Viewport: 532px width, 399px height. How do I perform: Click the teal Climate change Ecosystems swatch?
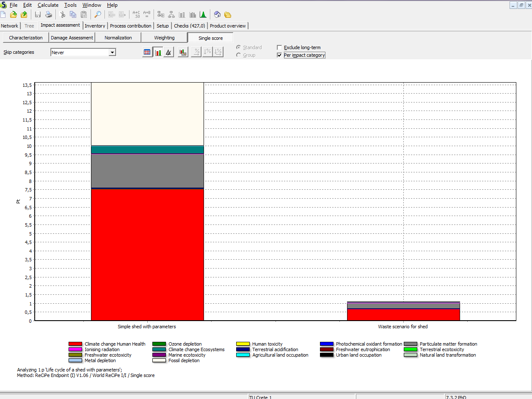(159, 349)
